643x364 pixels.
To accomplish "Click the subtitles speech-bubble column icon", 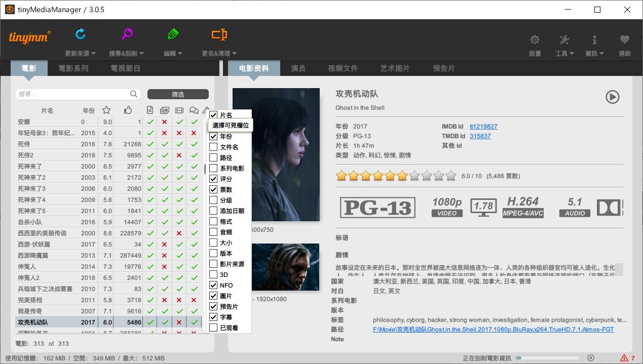I will (193, 110).
